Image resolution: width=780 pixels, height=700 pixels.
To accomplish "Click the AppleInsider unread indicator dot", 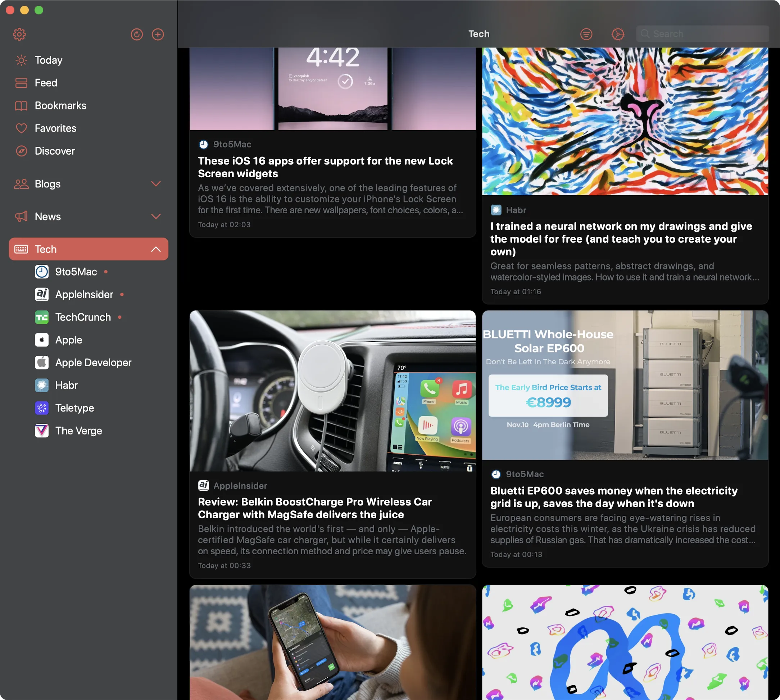I will coord(122,295).
